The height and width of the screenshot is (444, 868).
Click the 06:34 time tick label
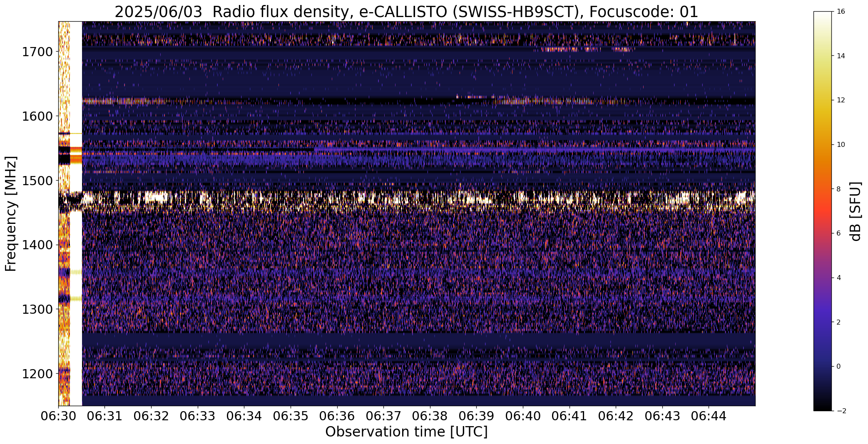[244, 416]
